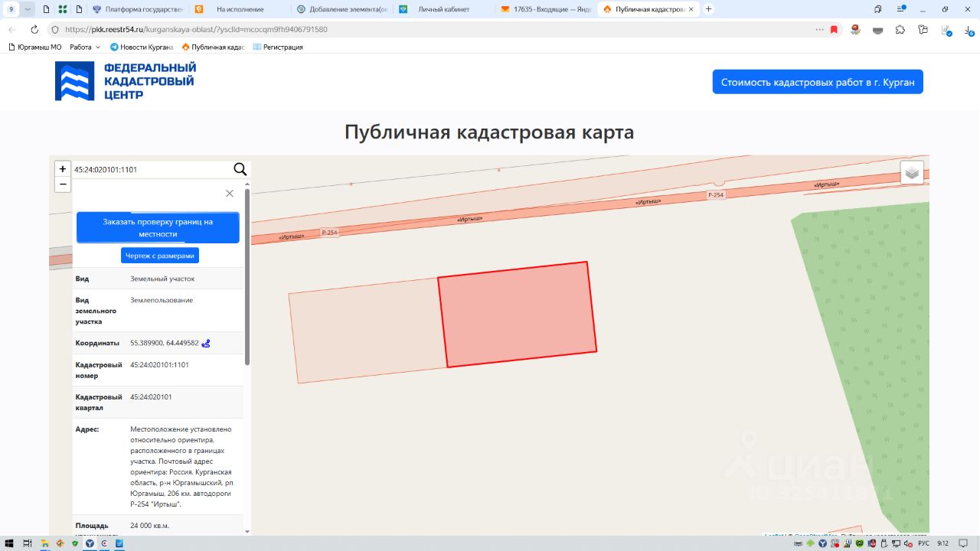Close the parcel info panel
The width and height of the screenshot is (980, 551).
[x=230, y=194]
